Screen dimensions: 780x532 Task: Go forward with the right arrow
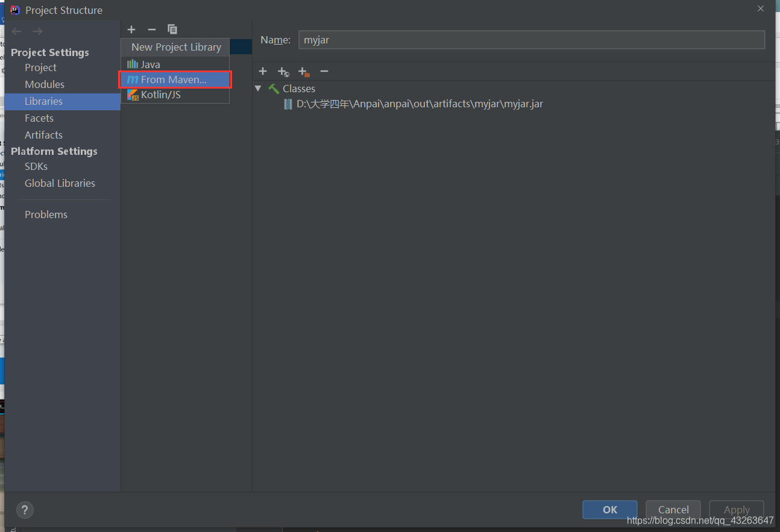(37, 31)
